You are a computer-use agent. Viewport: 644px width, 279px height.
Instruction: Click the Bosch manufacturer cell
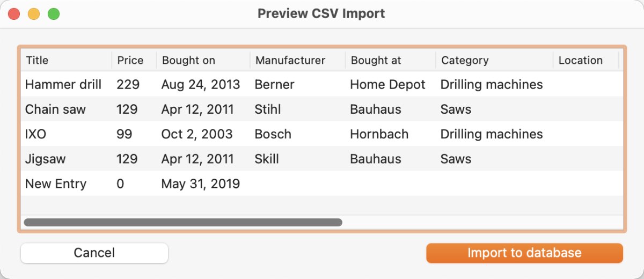pyautogui.click(x=273, y=134)
